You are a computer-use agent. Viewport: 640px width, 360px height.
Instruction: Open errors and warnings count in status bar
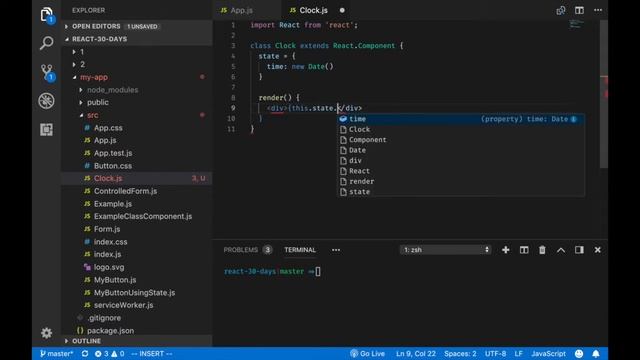tap(109, 353)
